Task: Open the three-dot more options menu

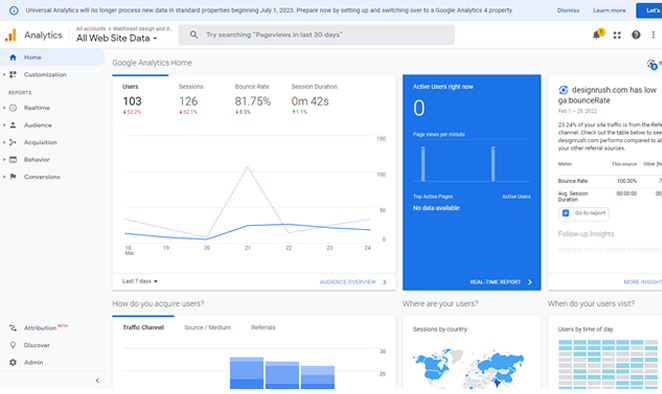Action: (653, 35)
